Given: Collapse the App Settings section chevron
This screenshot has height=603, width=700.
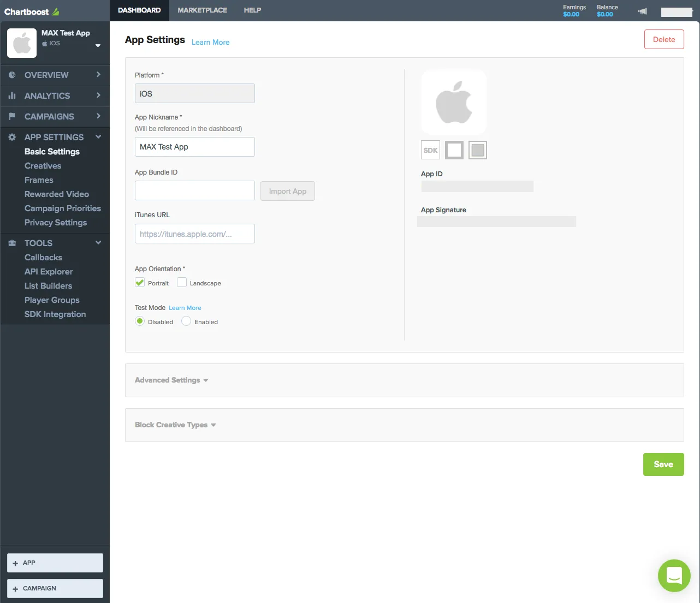Looking at the screenshot, I should pos(98,136).
